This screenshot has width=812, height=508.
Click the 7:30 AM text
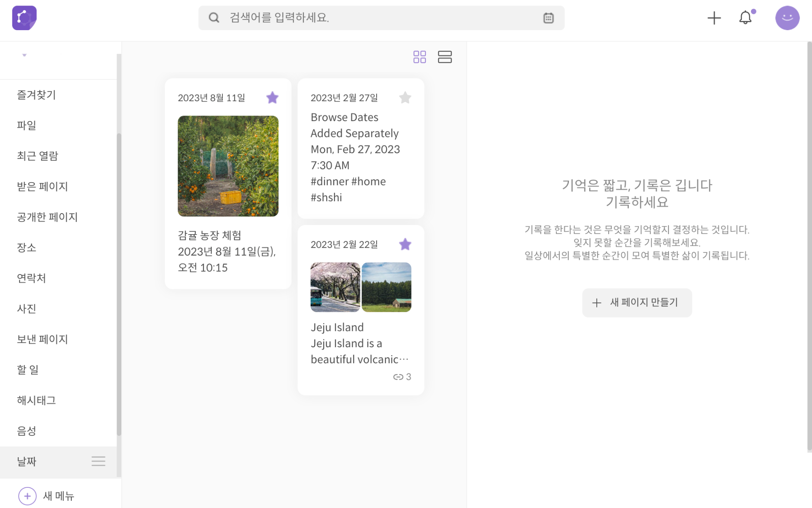click(x=330, y=165)
